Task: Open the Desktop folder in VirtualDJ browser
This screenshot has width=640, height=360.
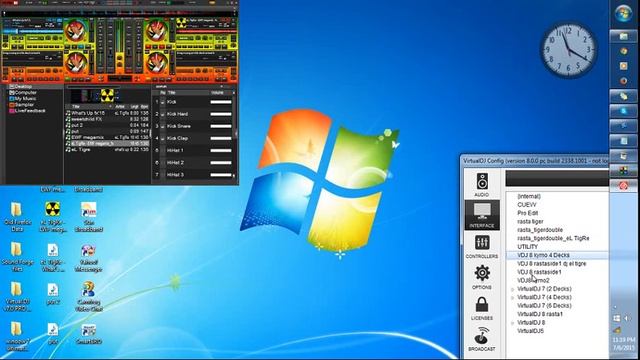Action: (20, 87)
